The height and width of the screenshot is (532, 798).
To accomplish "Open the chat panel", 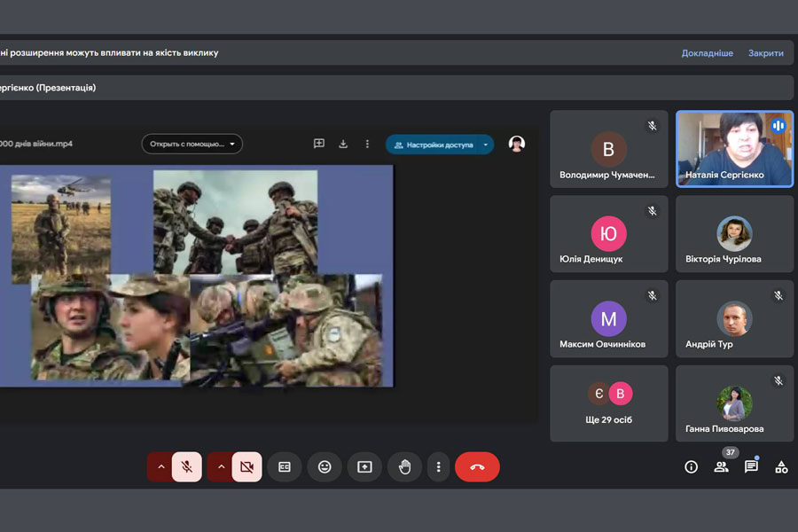I will click(751, 466).
